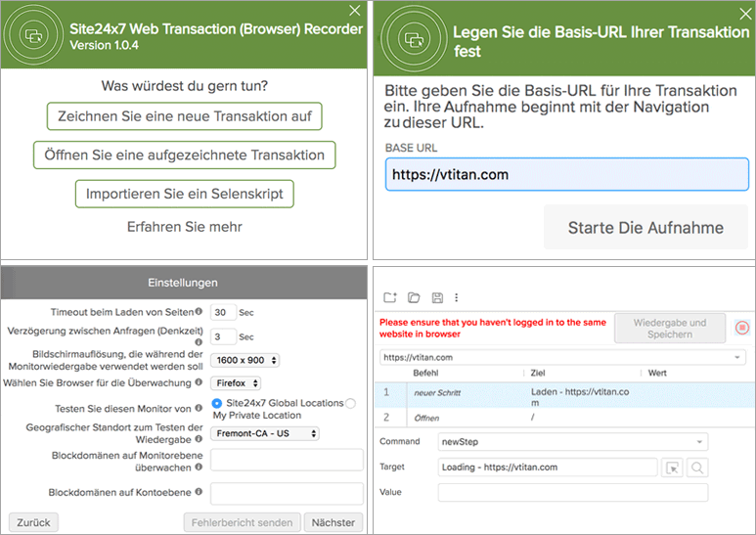
Task: Close the Basis-URL dialog panel
Action: tap(745, 14)
